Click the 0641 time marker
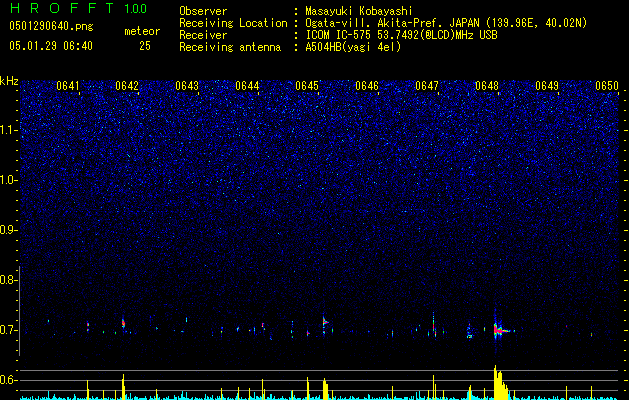Image resolution: width=629 pixels, height=400 pixels. pyautogui.click(x=68, y=86)
